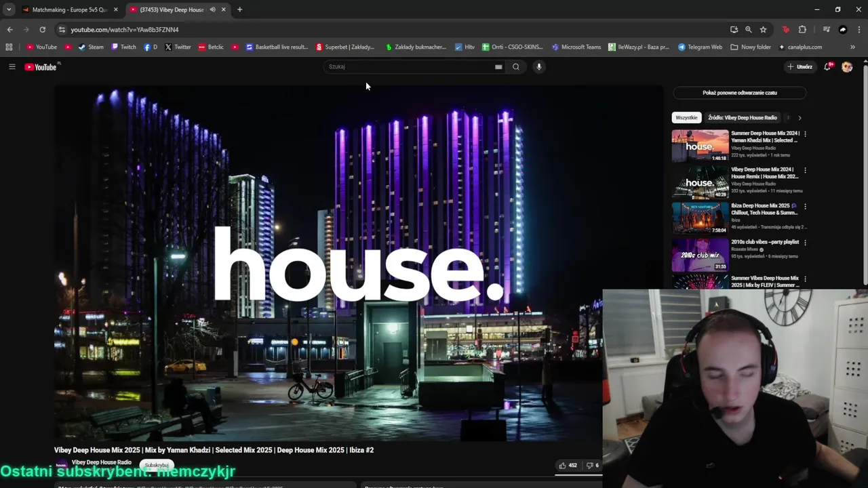This screenshot has height=488, width=868.
Task: Open options for Summer Deep House Mix 2024
Action: click(x=805, y=134)
